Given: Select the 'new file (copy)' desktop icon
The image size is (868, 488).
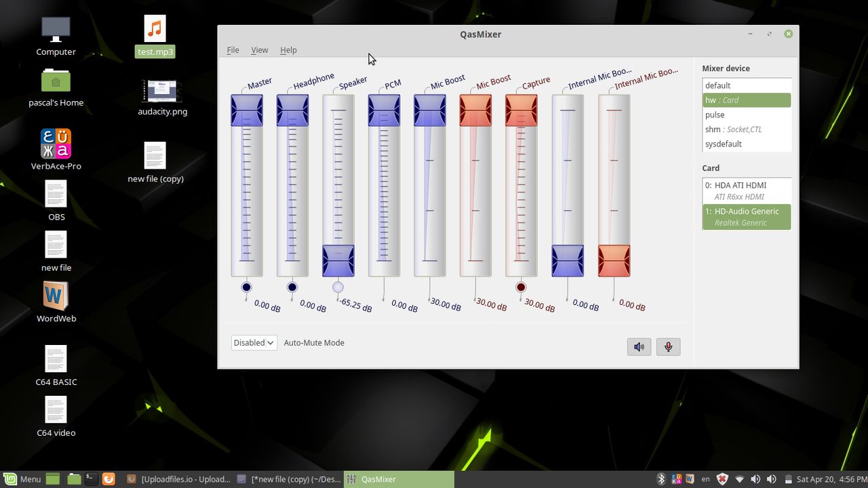Looking at the screenshot, I should pyautogui.click(x=155, y=163).
